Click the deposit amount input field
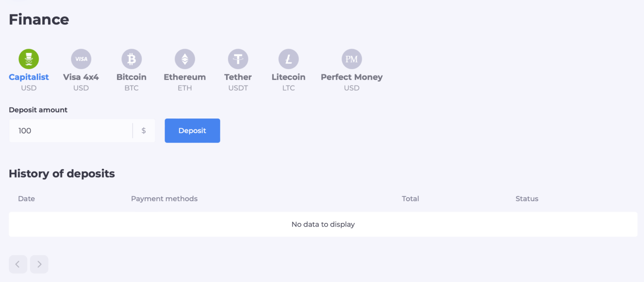This screenshot has width=644, height=282. point(71,131)
